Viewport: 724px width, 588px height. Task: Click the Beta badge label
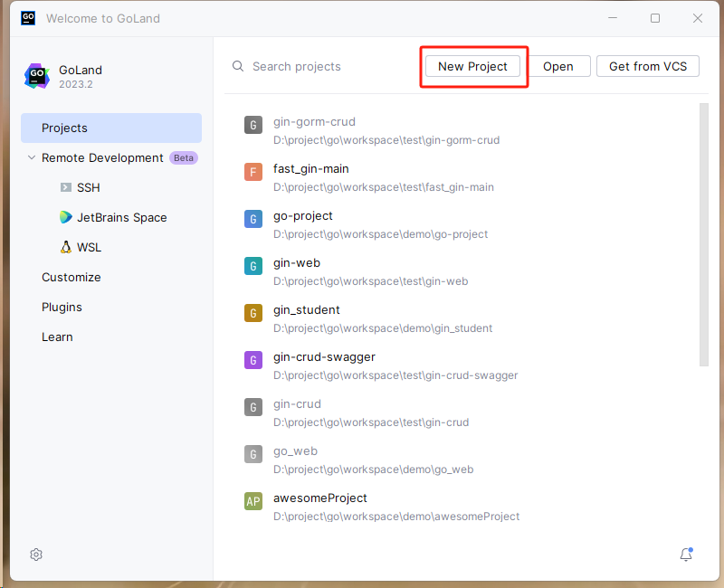184,157
